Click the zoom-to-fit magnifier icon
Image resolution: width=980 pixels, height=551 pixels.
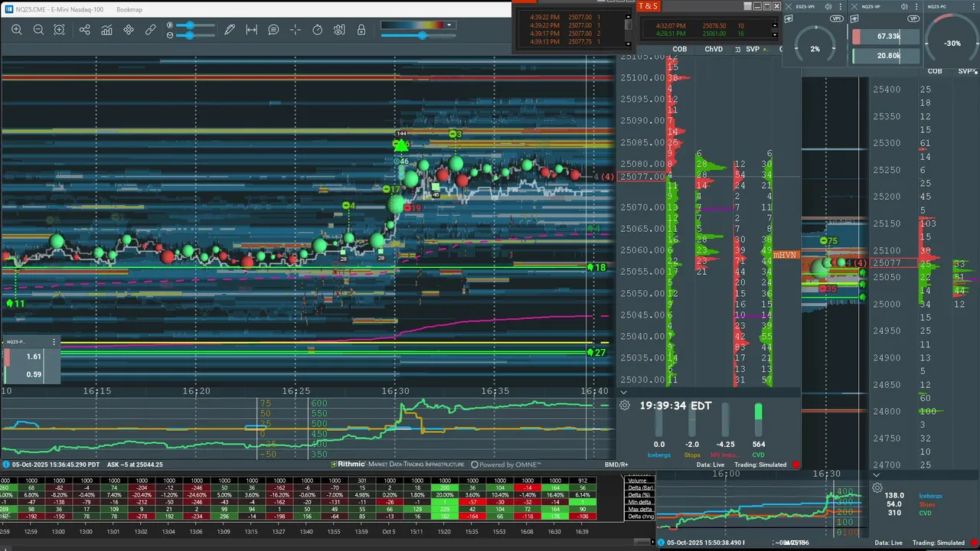click(x=59, y=30)
